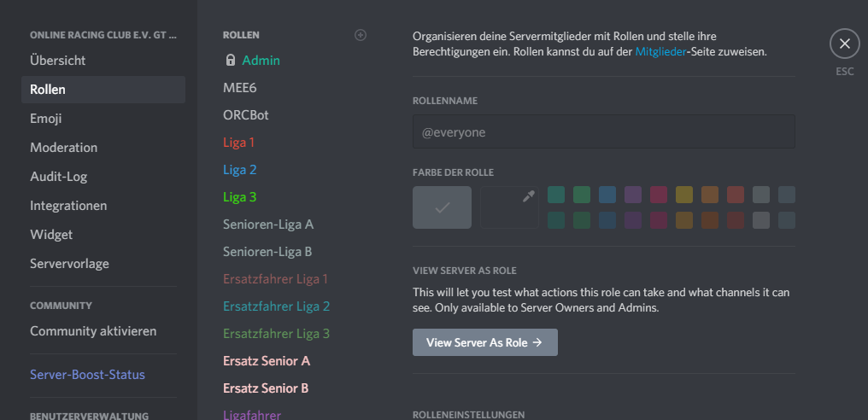Focus the Rollenname input field
This screenshot has height=420, width=868.
point(603,132)
